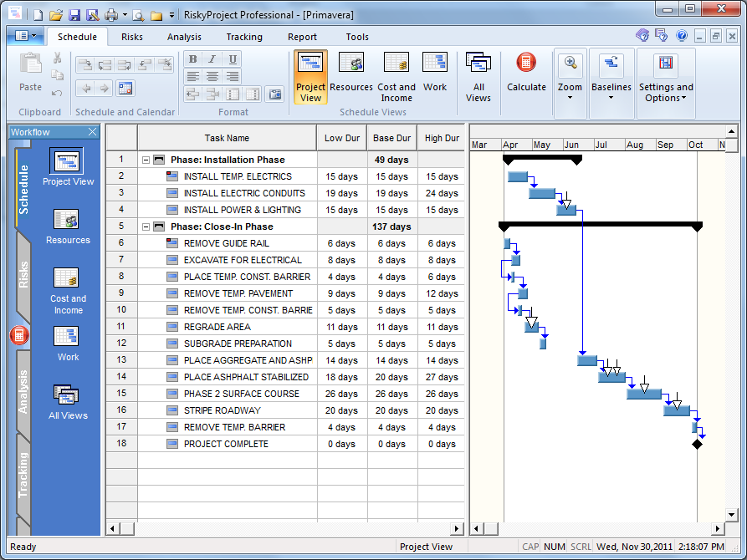Collapse the Close-In Phase summary task
The width and height of the screenshot is (747, 560).
tap(146, 227)
